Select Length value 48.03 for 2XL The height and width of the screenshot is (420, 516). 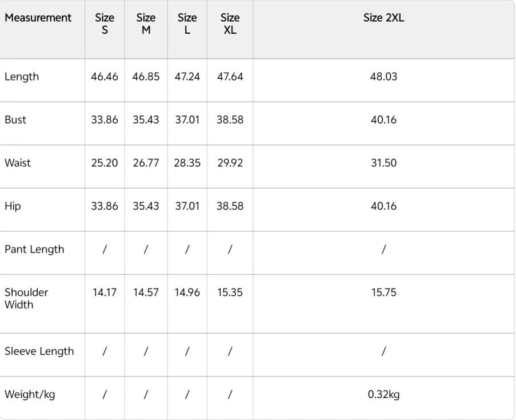pyautogui.click(x=383, y=77)
